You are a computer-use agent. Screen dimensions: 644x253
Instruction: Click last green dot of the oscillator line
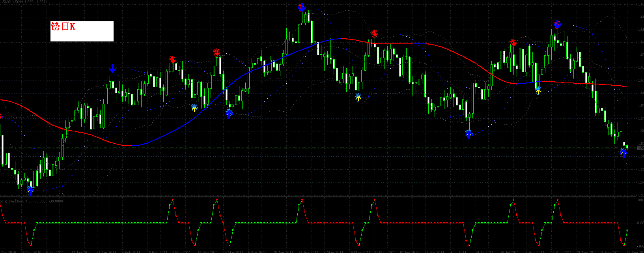pyautogui.click(x=627, y=230)
